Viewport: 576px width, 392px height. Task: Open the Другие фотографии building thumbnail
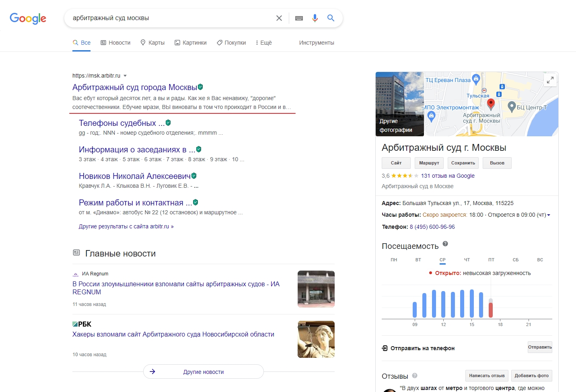point(399,104)
